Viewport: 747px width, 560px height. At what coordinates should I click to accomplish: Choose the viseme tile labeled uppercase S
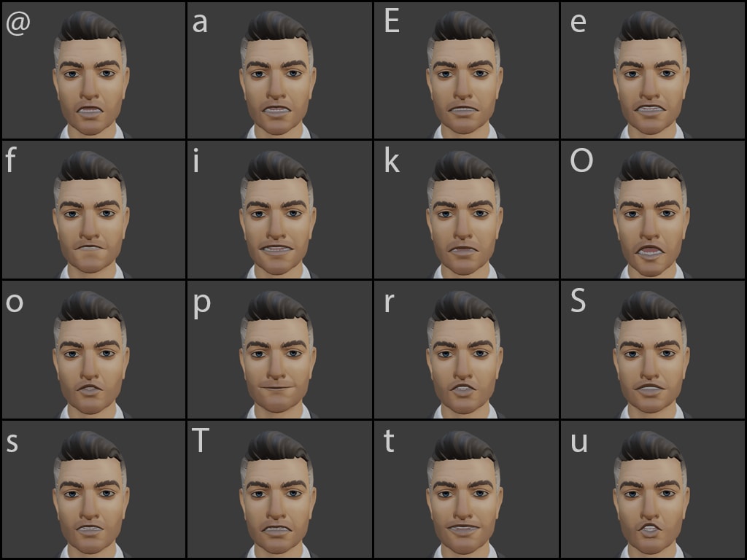[x=653, y=349]
